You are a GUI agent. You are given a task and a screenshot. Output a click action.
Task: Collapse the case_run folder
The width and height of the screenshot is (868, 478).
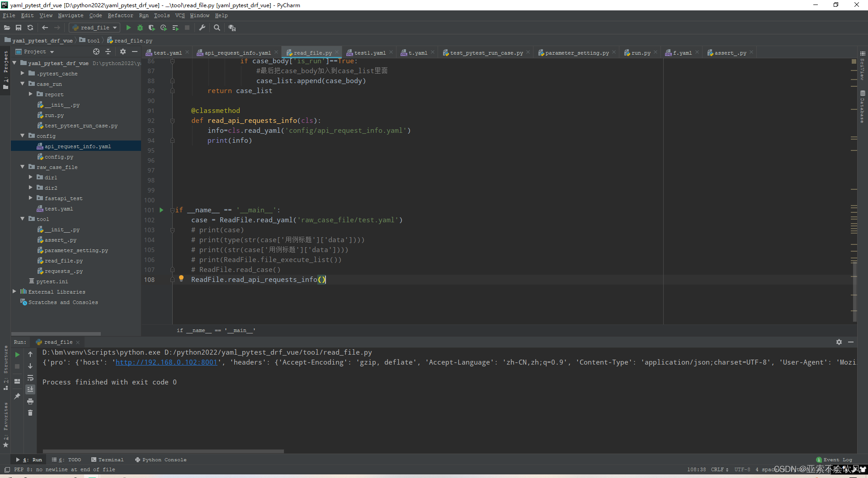point(22,84)
